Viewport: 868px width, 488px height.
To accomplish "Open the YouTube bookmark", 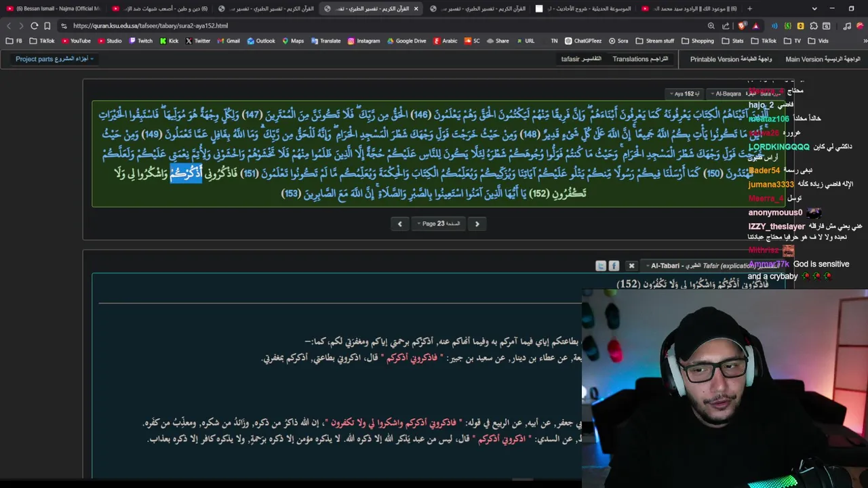I will (x=75, y=41).
